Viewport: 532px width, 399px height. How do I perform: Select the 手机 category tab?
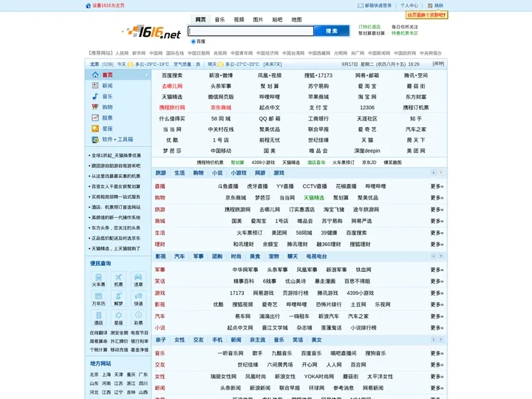point(217,340)
